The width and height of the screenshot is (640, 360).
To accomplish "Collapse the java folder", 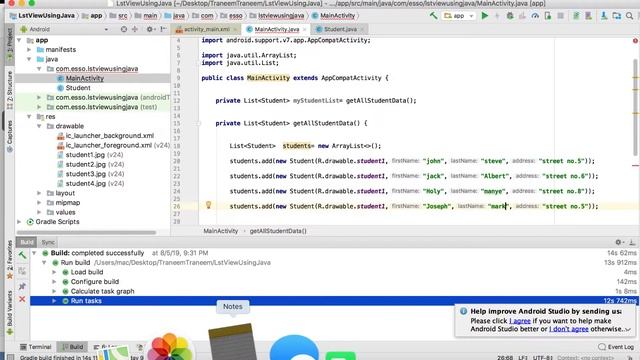I will 29,59.
